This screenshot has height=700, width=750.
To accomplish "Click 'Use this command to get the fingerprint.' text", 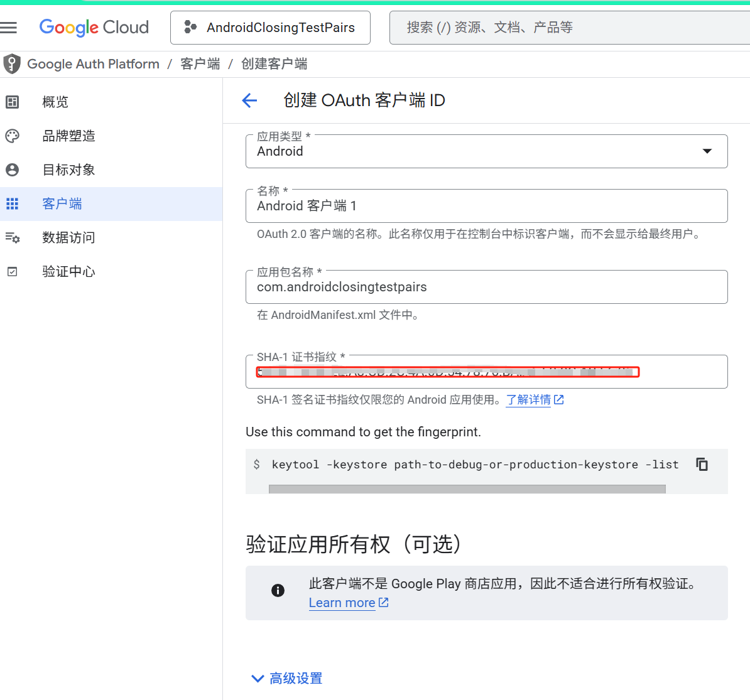I will pos(363,432).
